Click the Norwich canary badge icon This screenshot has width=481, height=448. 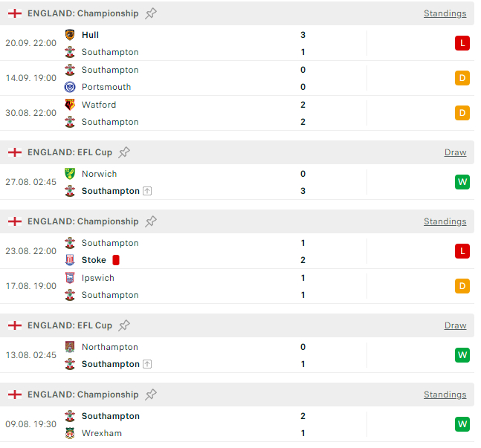(x=70, y=174)
